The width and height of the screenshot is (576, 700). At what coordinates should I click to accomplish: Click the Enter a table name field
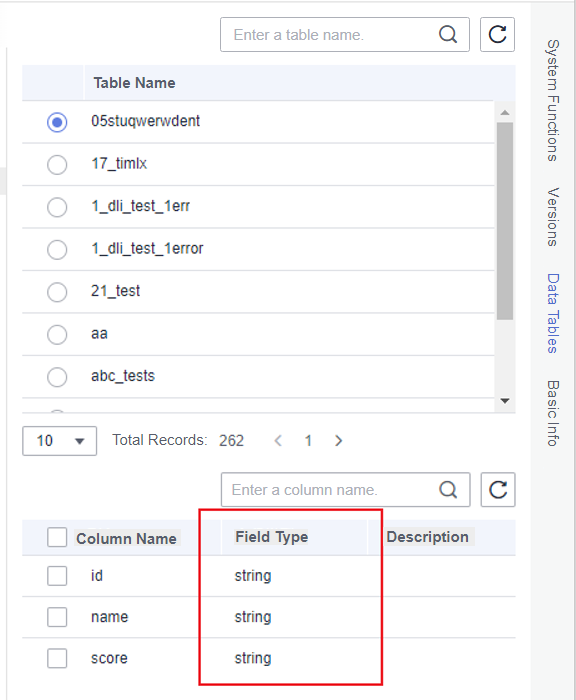click(x=330, y=35)
